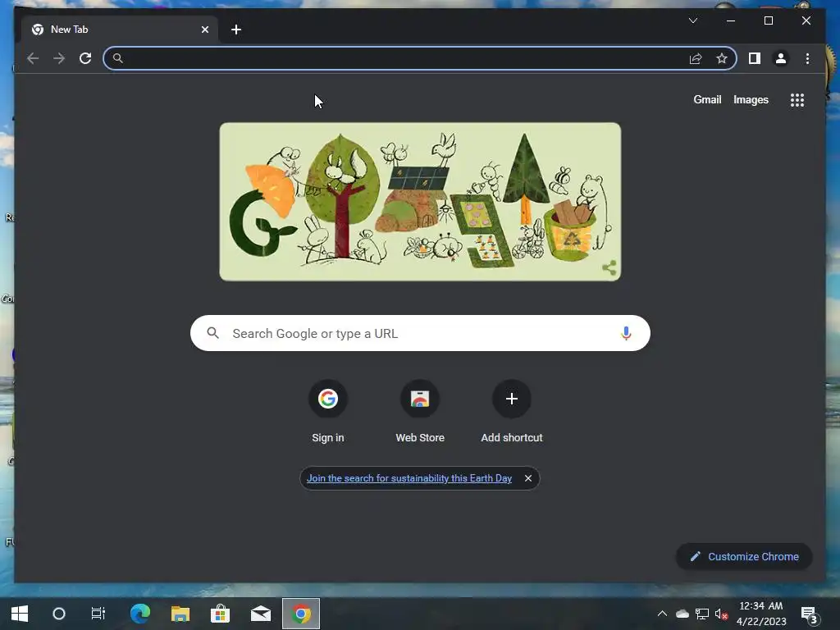Image resolution: width=840 pixels, height=630 pixels.
Task: Click the OneDrive cloud tray icon
Action: point(682,614)
